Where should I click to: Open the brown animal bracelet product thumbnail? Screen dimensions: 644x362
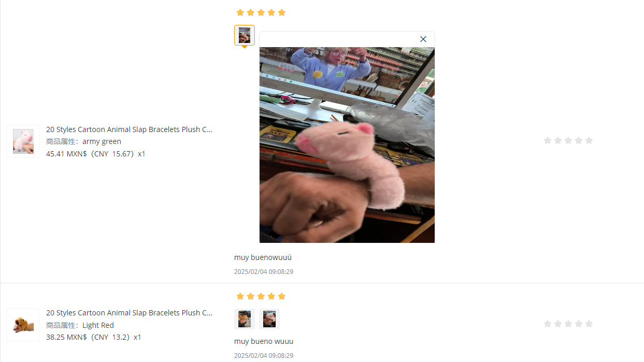point(23,325)
